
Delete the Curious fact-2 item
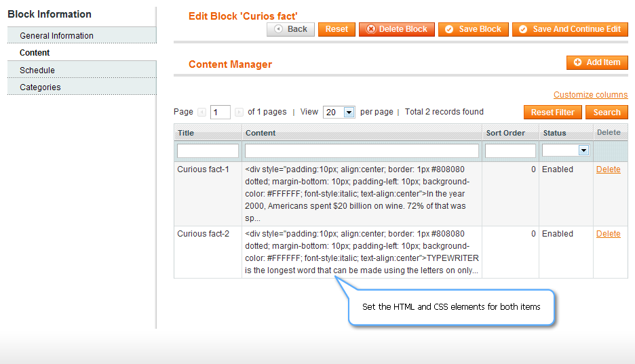coord(608,234)
